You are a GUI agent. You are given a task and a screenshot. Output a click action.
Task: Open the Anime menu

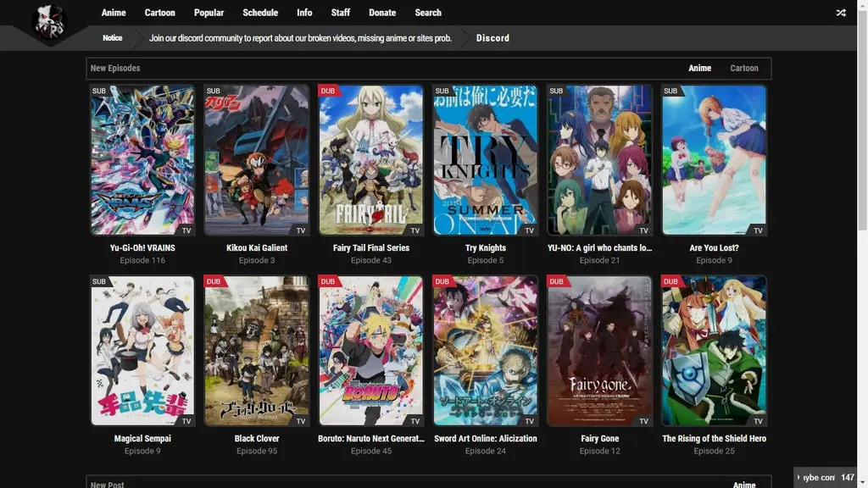click(x=114, y=12)
